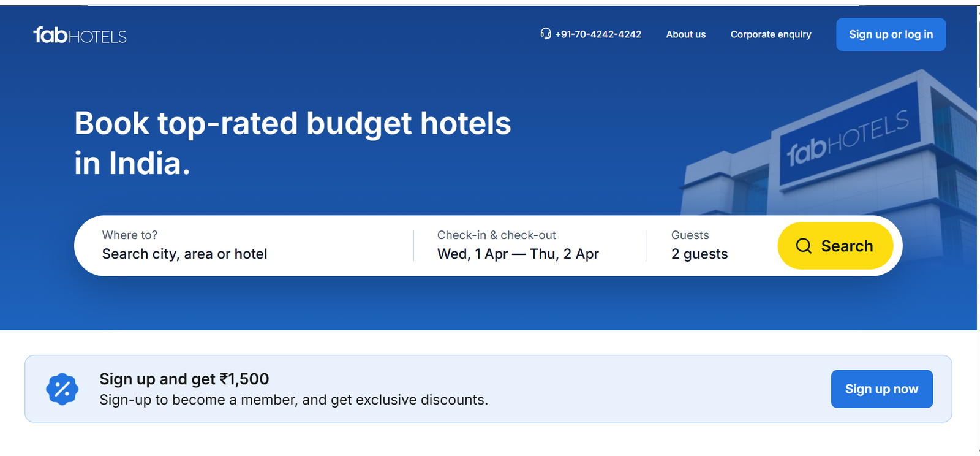The width and height of the screenshot is (980, 456).
Task: Go to Corporate enquiry
Action: point(771,34)
